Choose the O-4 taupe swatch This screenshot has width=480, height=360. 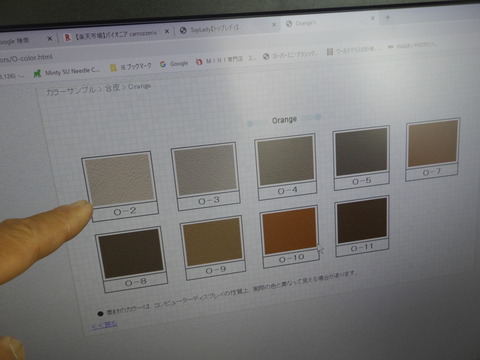286,161
